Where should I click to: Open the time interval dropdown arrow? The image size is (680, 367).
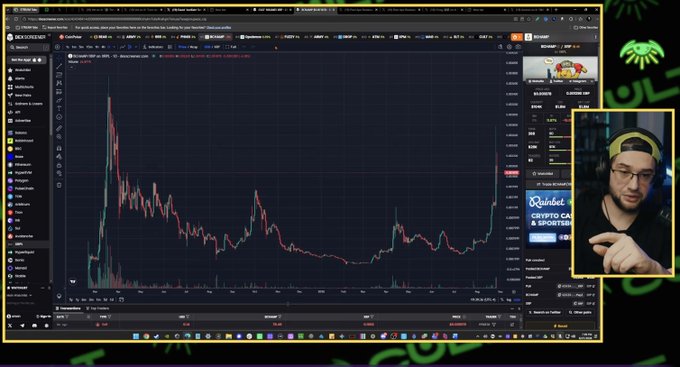click(x=114, y=47)
